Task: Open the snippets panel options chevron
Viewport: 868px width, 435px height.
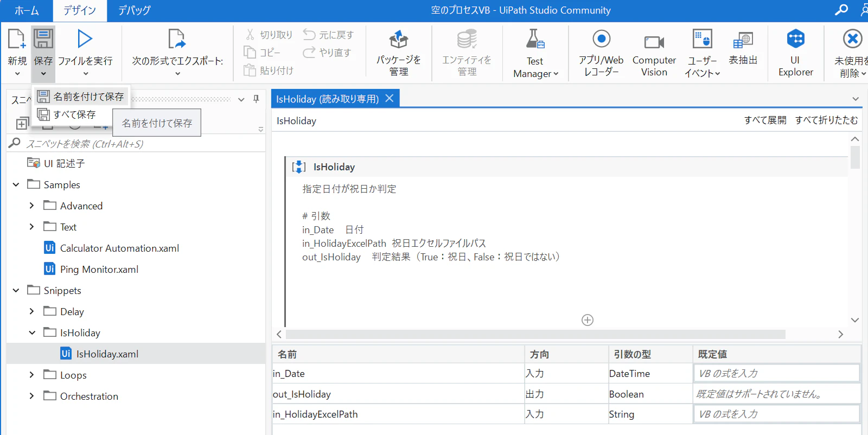Action: [241, 99]
